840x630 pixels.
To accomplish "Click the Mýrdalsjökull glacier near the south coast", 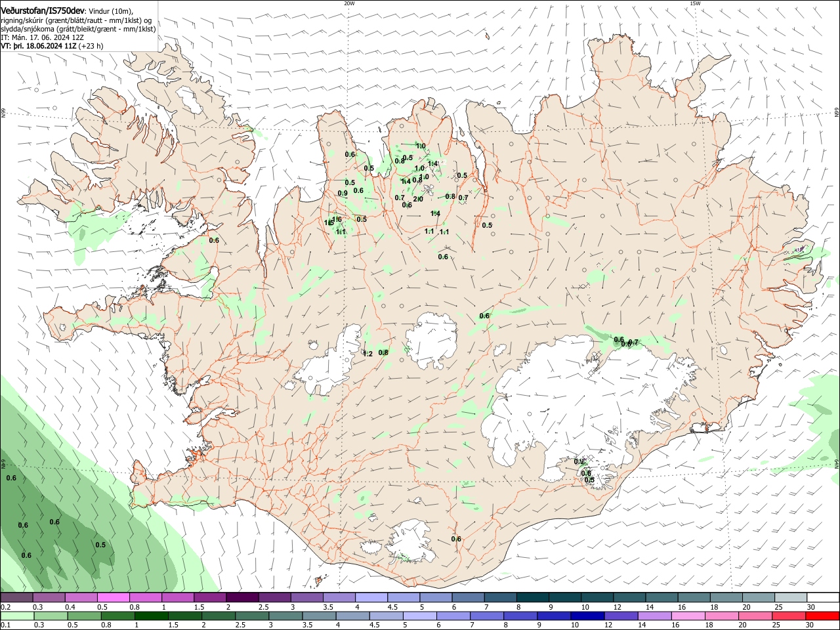I will pos(410,541).
